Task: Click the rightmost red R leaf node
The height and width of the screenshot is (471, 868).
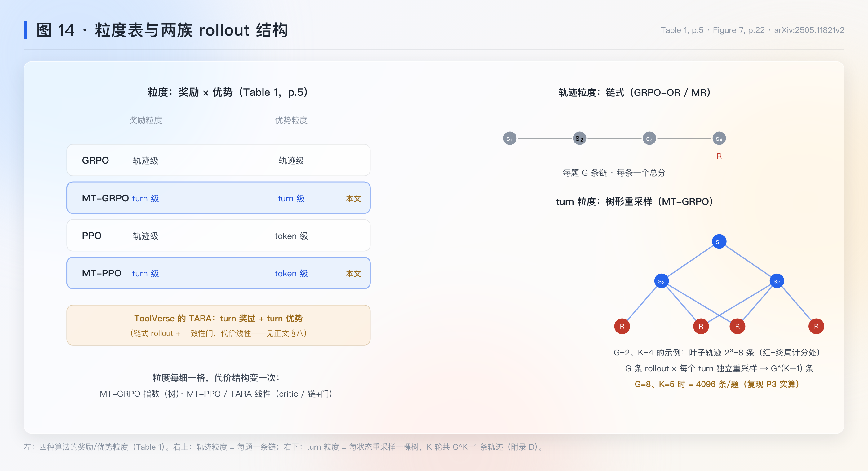Action: point(816,326)
